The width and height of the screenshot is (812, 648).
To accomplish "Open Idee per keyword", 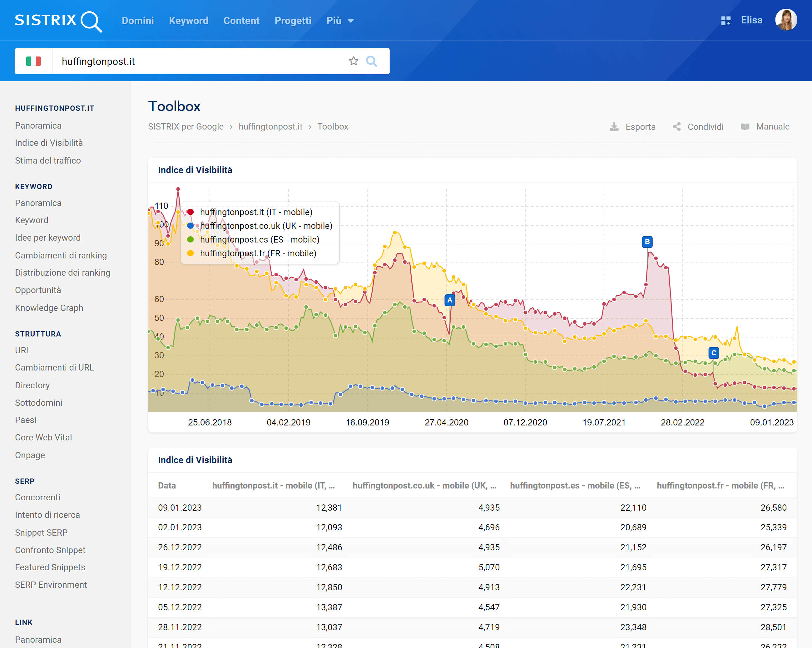I will [x=48, y=238].
